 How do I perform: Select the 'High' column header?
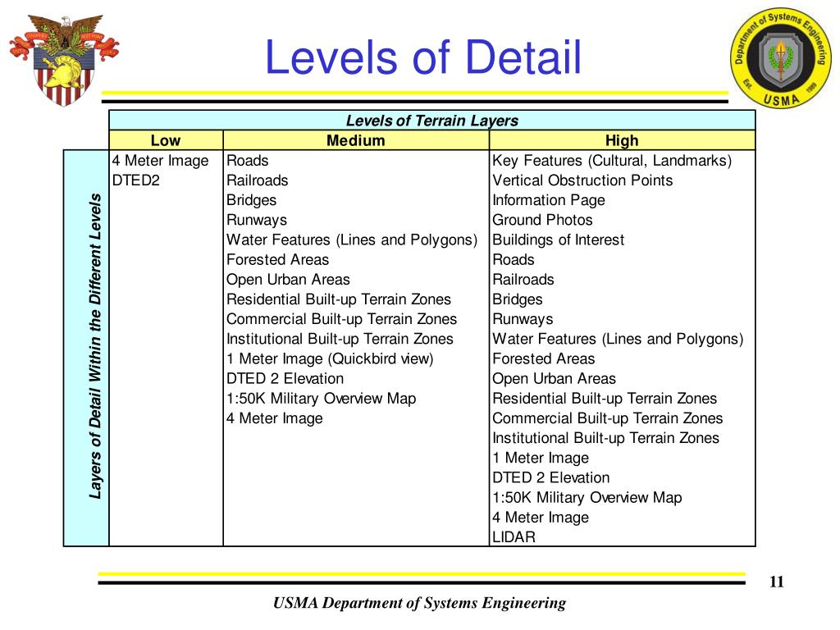pyautogui.click(x=622, y=140)
